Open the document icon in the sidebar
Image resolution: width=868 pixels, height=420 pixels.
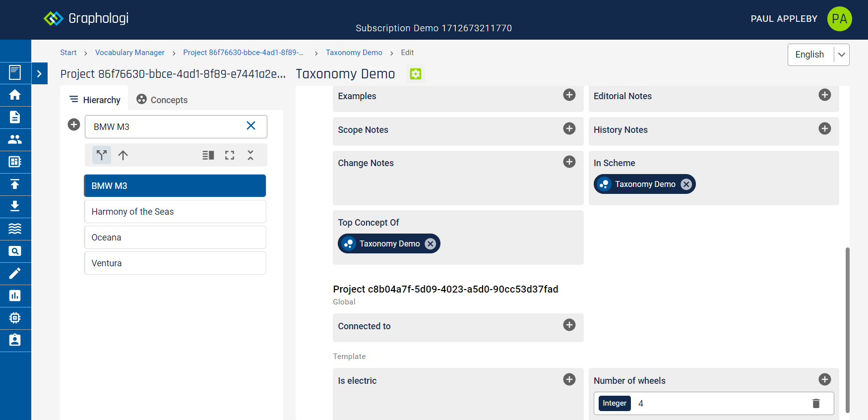pyautogui.click(x=15, y=117)
